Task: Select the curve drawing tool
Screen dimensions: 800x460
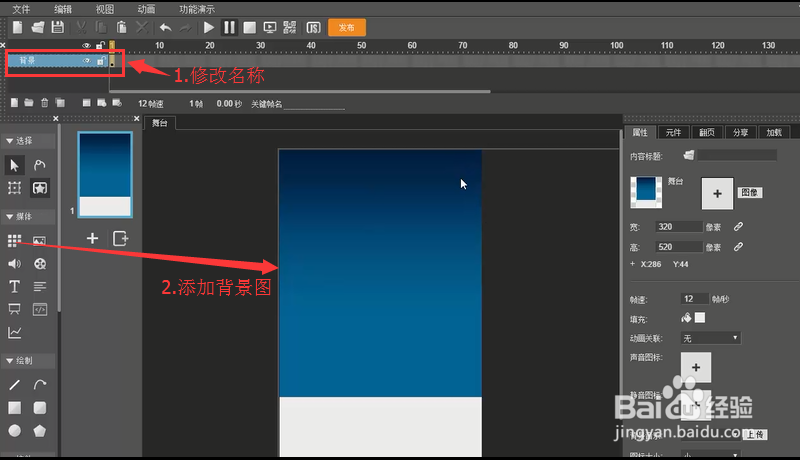Action: tap(40, 385)
